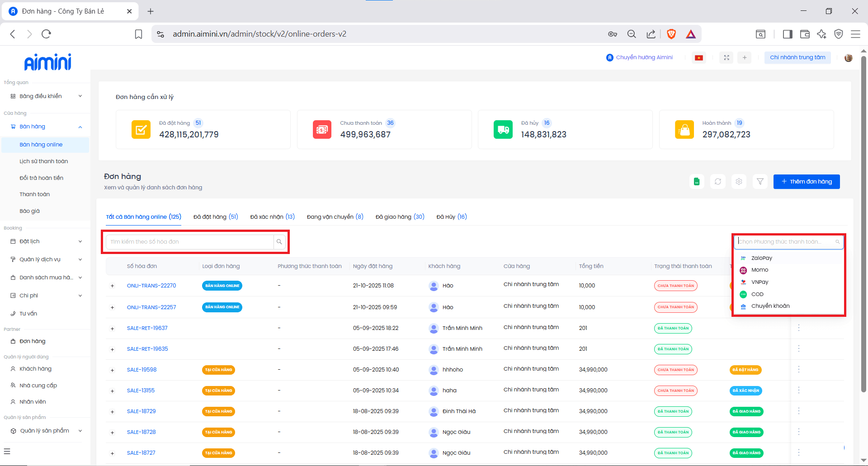Toggle the fullscreen icon in header

[x=726, y=57]
